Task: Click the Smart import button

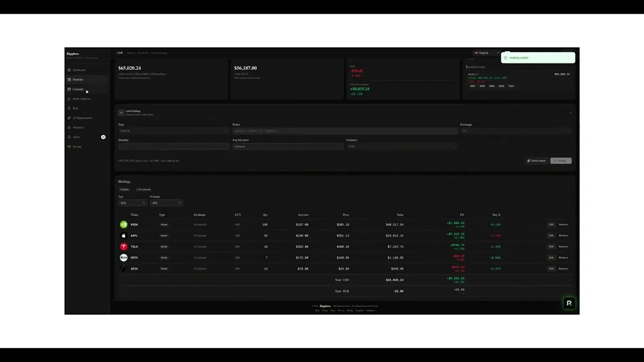Action: pyautogui.click(x=537, y=161)
